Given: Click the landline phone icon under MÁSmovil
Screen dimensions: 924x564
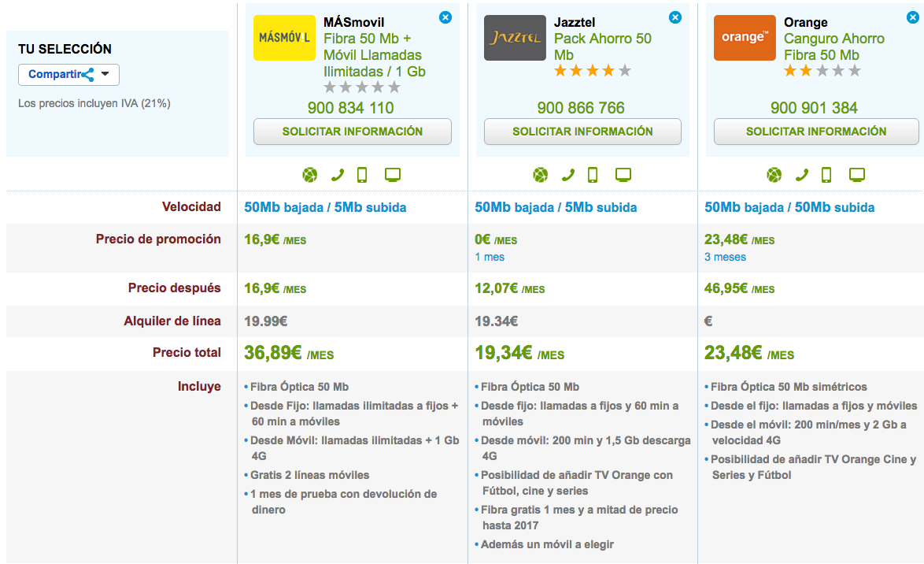Looking at the screenshot, I should [x=337, y=175].
